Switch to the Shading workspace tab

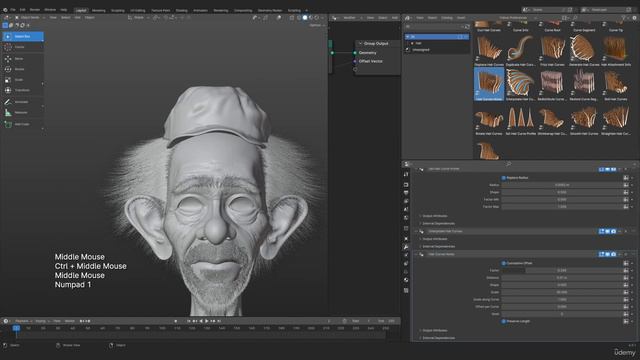(181, 10)
